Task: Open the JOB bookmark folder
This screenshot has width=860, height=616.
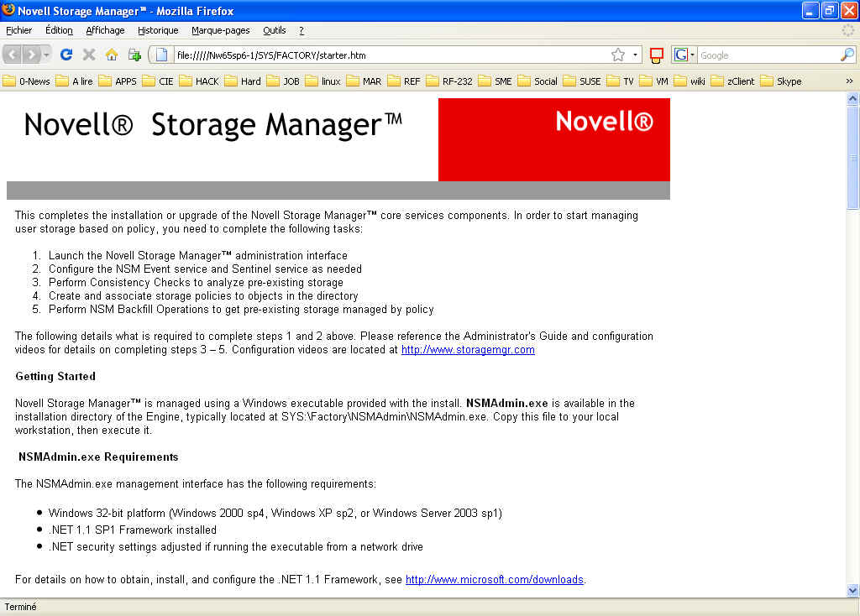Action: pos(283,81)
